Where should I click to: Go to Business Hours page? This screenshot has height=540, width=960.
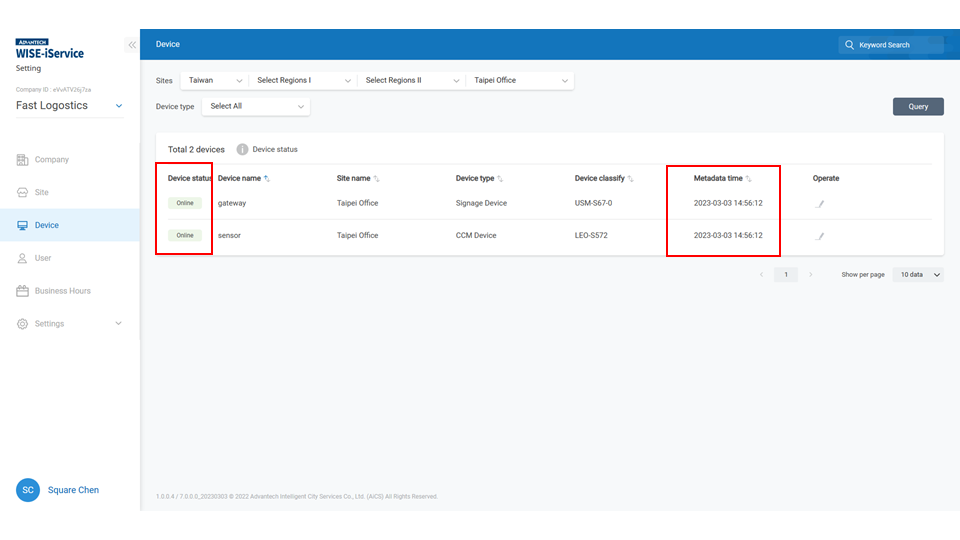(x=62, y=291)
